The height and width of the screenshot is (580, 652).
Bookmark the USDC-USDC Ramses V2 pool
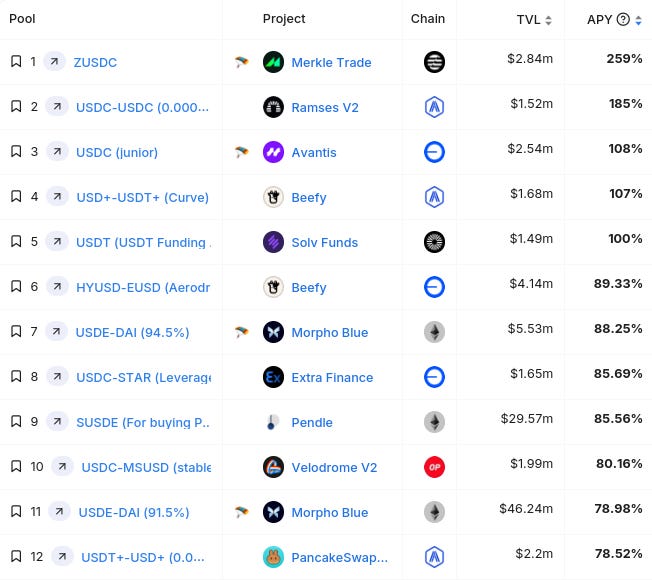pyautogui.click(x=16, y=106)
